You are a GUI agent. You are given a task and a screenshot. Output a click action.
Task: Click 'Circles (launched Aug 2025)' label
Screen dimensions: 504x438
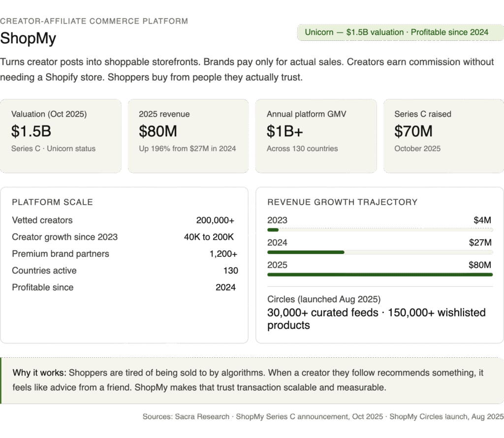[x=324, y=299]
